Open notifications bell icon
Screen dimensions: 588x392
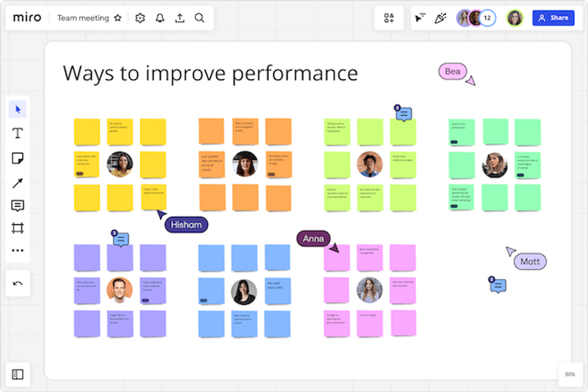point(160,18)
